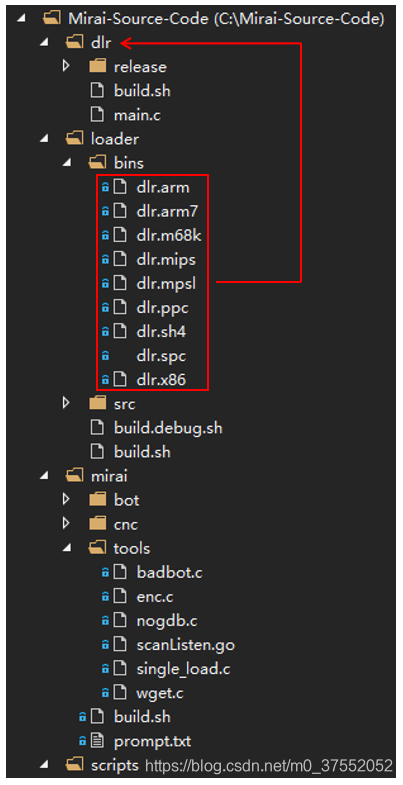Collapse the dlr folder arrow

click(x=45, y=43)
